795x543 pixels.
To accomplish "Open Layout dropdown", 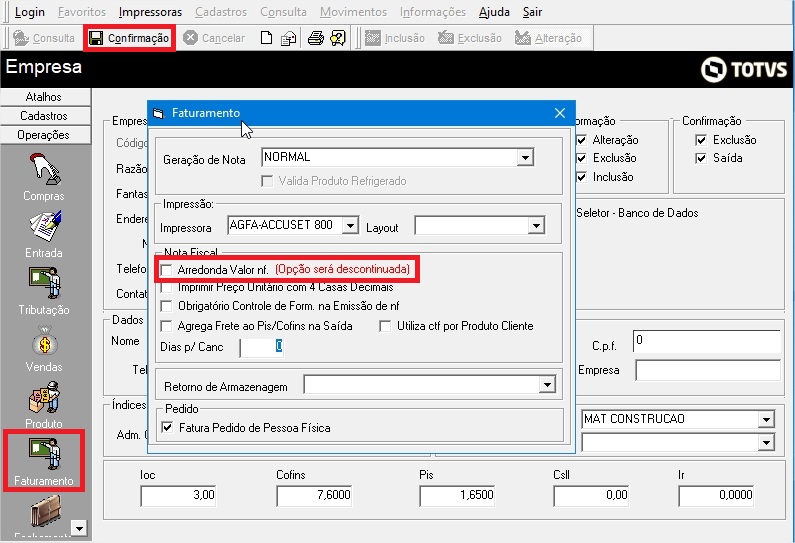I will (x=536, y=225).
